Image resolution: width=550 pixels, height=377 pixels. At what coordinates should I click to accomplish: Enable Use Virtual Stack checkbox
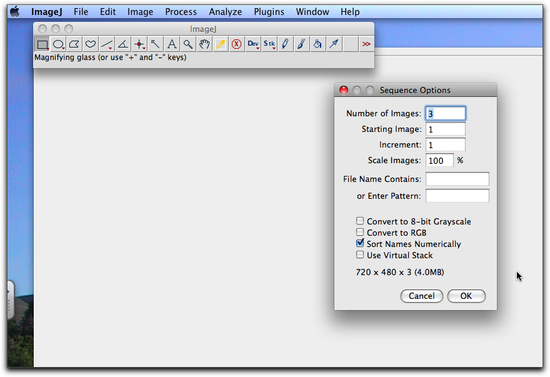[360, 255]
